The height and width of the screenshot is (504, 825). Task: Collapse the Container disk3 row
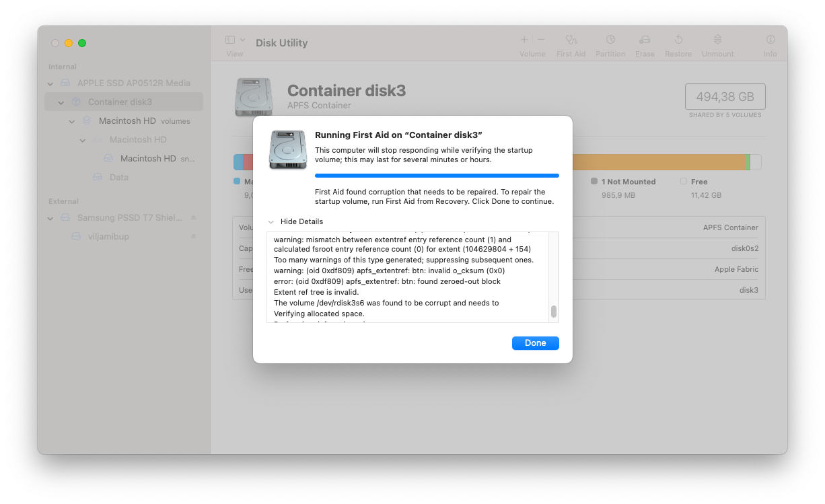(61, 102)
